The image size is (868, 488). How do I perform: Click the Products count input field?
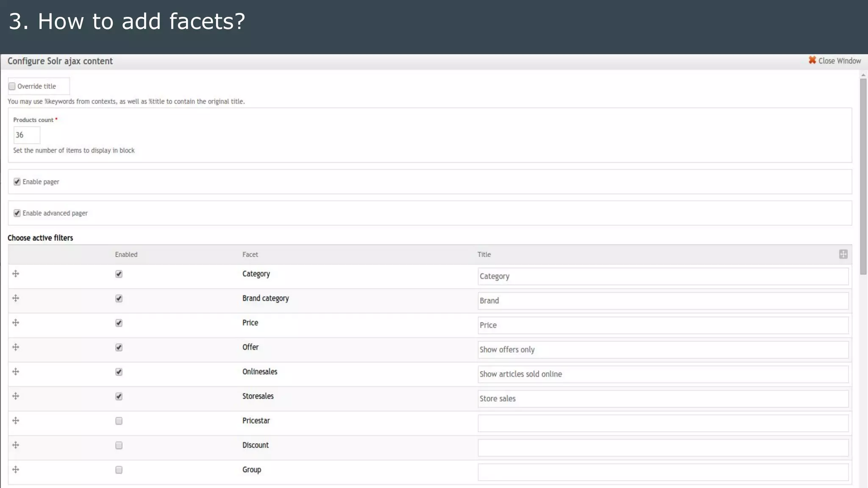click(27, 135)
